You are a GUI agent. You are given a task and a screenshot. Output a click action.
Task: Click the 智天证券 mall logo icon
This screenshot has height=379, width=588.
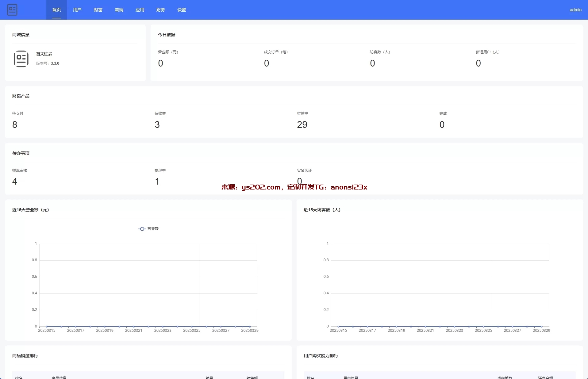coord(21,59)
